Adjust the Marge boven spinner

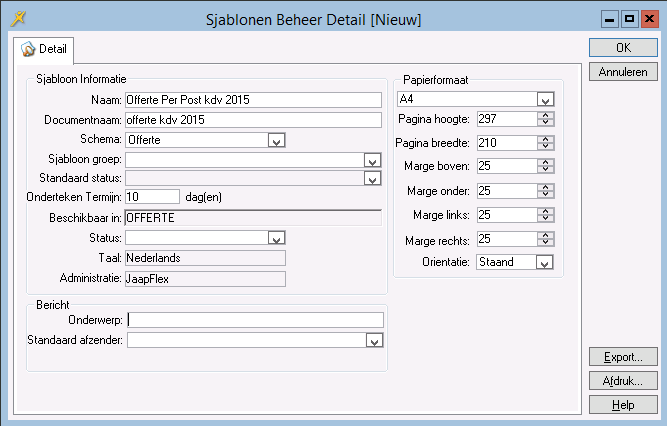tap(545, 167)
